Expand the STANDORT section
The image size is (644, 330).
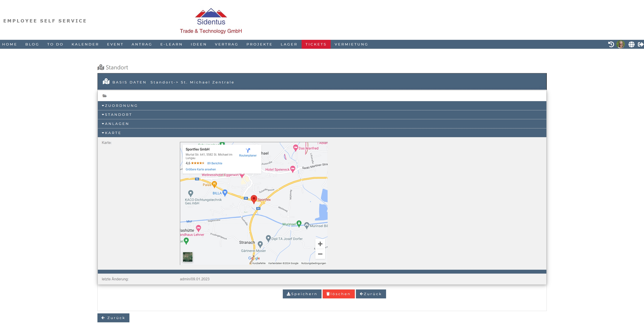tap(118, 115)
